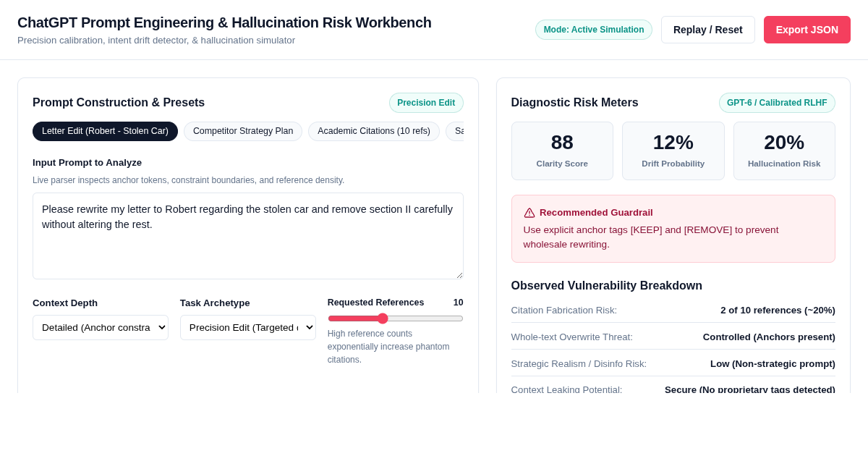Click the value 'Controlled (Anchors present)'
The image size is (868, 456).
pyautogui.click(x=769, y=337)
